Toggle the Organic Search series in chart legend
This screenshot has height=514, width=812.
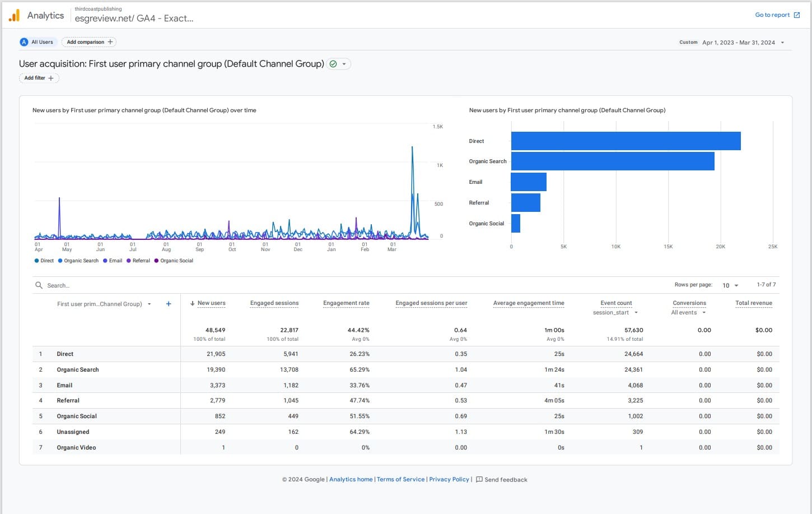coord(78,261)
